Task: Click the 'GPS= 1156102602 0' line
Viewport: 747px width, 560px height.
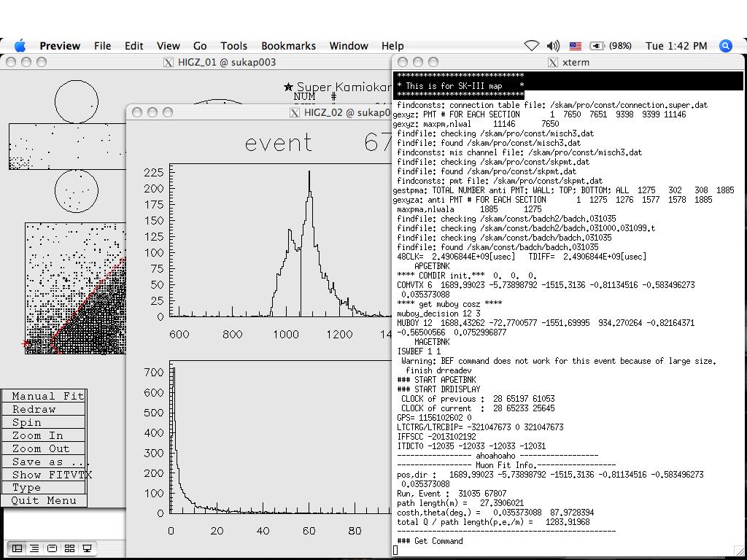Action: [x=434, y=418]
